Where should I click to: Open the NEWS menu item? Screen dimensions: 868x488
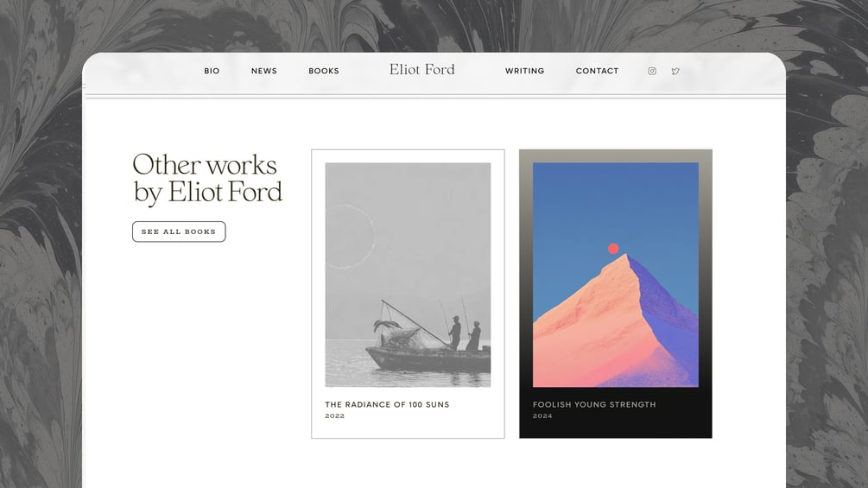click(x=264, y=71)
